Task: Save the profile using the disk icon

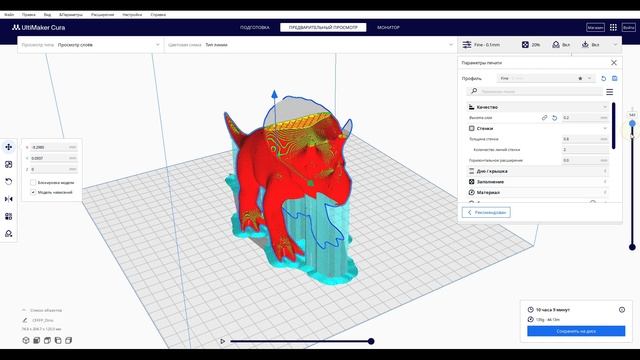Action: [x=615, y=78]
